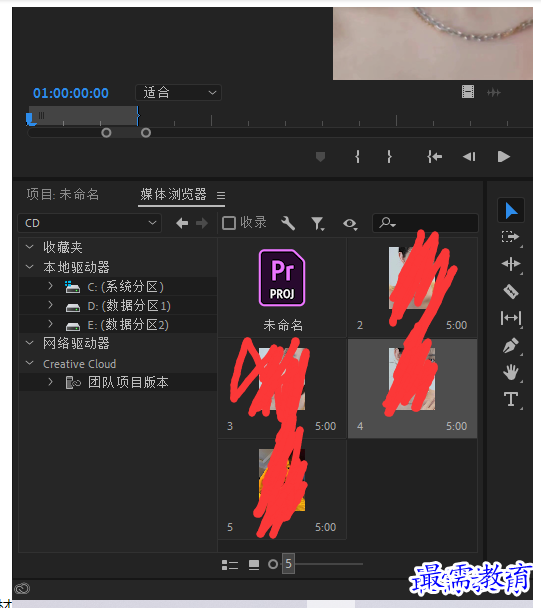Expand the C: (系统分区) drive
Screen dimensions: 541x608
coord(50,286)
